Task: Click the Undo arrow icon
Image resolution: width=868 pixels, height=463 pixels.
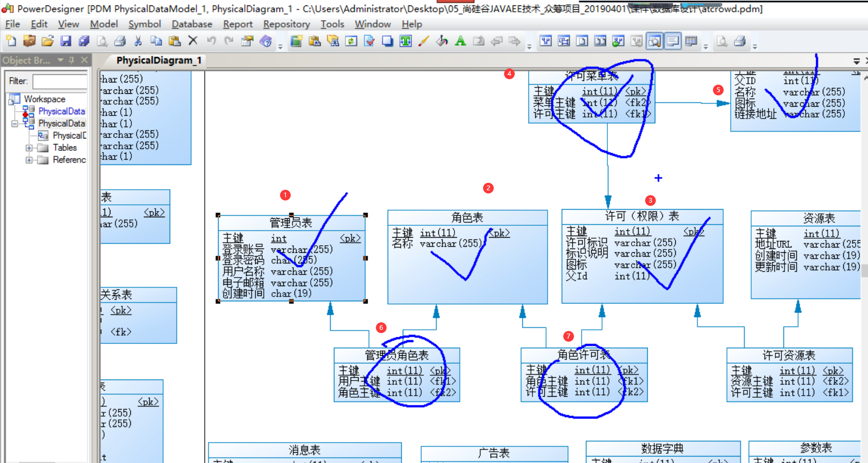Action: click(211, 41)
